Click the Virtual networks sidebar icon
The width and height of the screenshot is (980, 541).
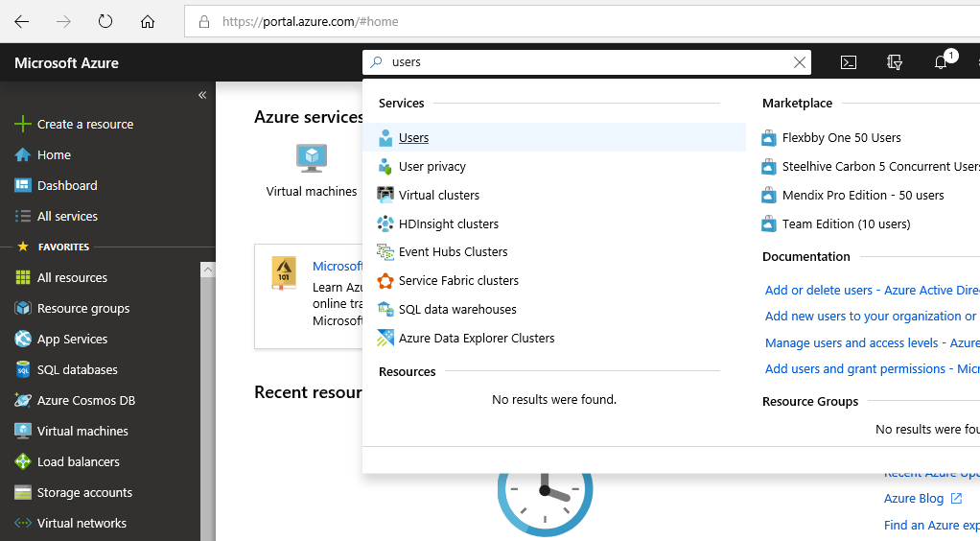(x=22, y=523)
